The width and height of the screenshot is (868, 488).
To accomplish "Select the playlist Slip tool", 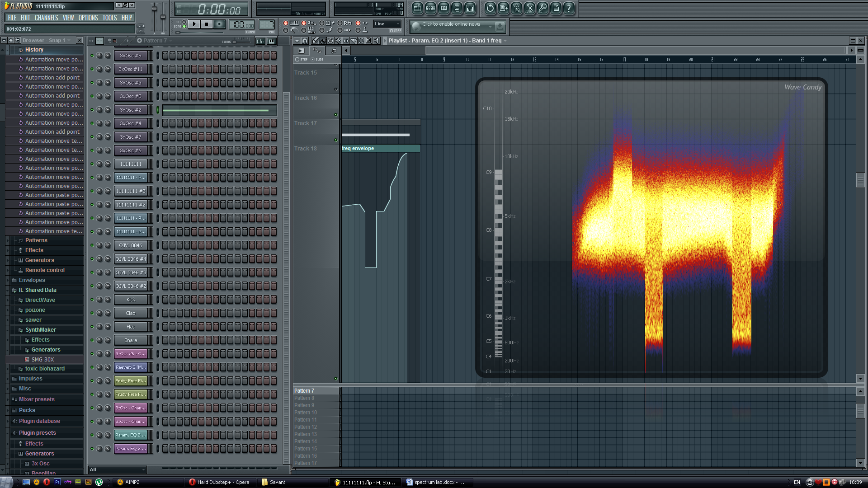I will (346, 41).
